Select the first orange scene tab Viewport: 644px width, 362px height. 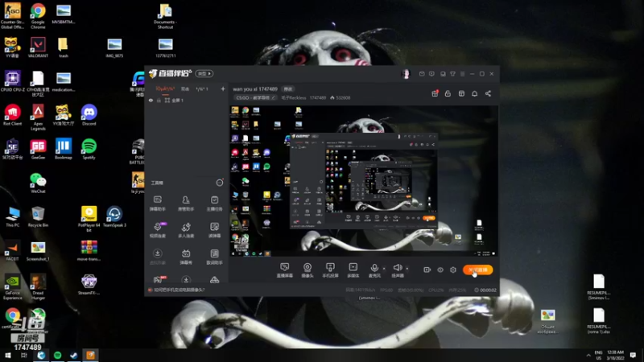pyautogui.click(x=165, y=88)
